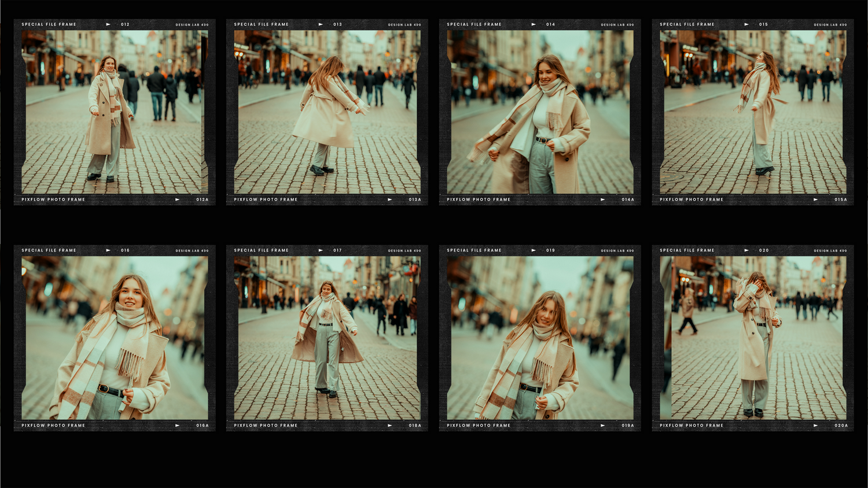Select the frame number '020' label
868x488 pixels.
pos(764,250)
